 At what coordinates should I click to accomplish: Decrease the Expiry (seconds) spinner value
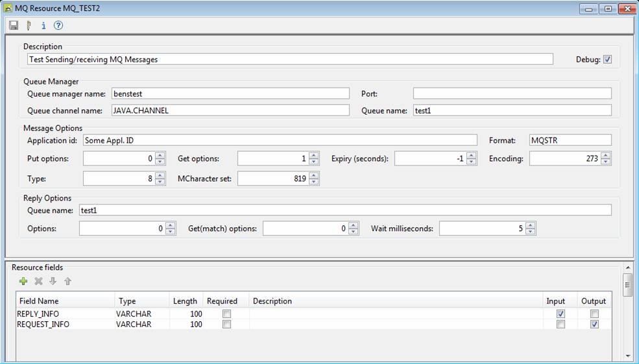472,162
